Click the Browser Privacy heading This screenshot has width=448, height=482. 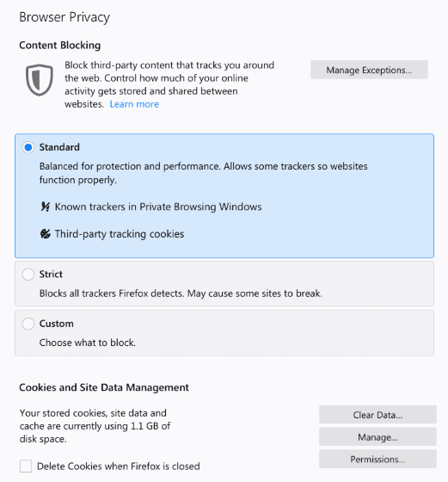pos(64,17)
